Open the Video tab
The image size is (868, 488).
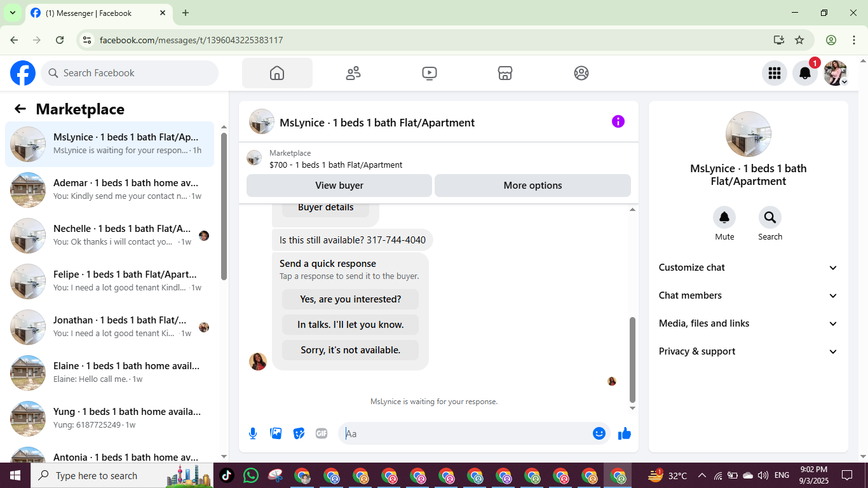pos(429,73)
